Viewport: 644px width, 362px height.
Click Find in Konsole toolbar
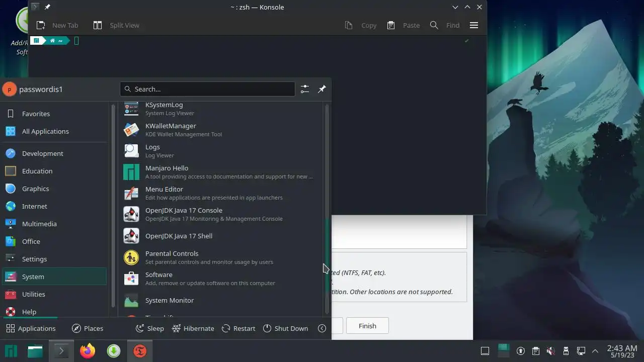(x=445, y=25)
